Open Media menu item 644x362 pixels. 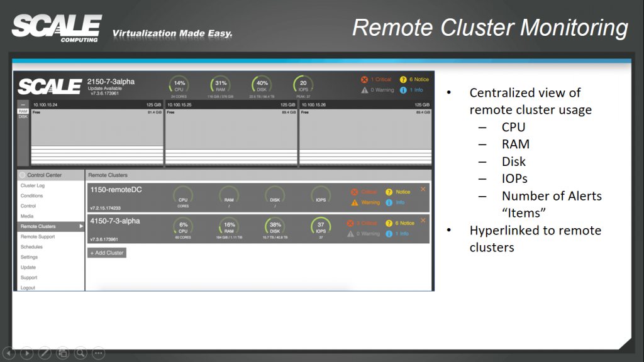27,216
